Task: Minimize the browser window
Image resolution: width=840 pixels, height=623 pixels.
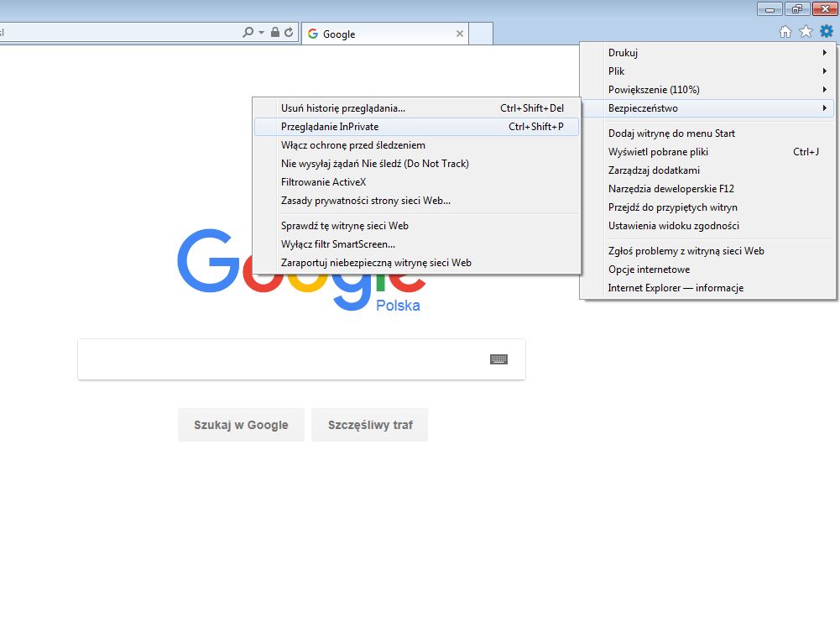Action: (x=770, y=9)
